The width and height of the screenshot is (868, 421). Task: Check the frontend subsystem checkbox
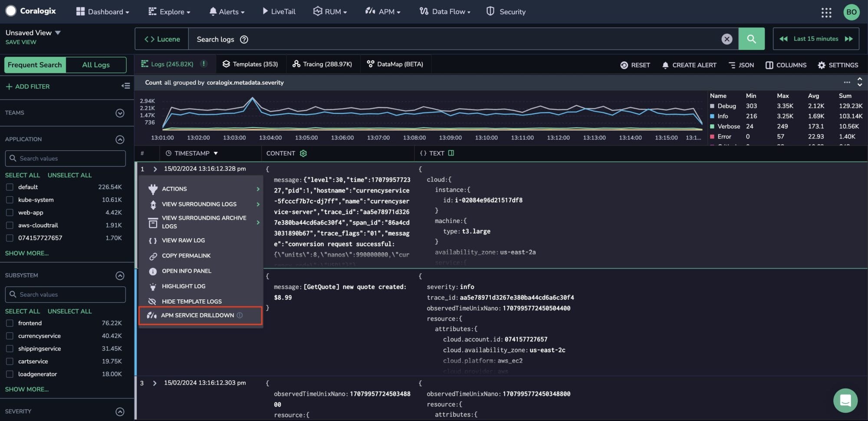[x=10, y=323]
